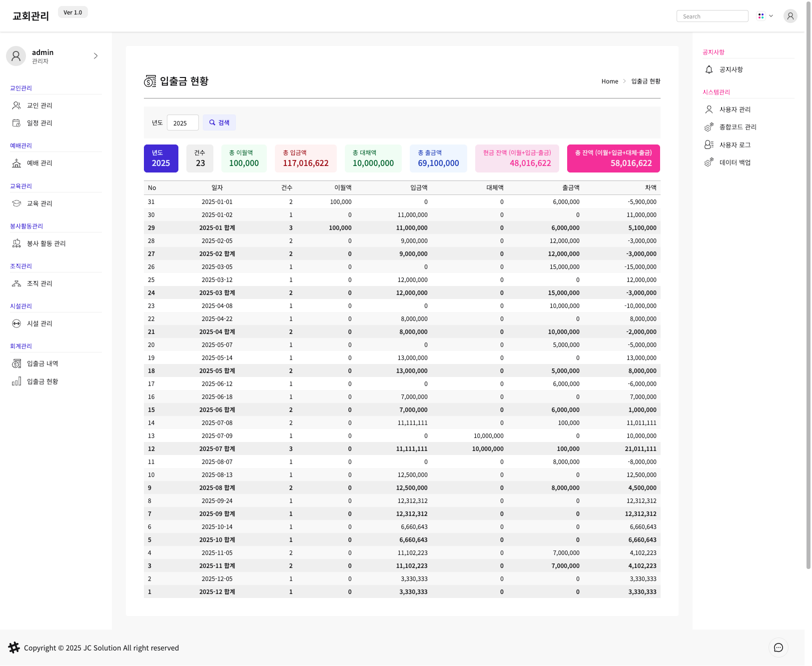Open 입출금 내역 menu item
Viewport: 812px width, 666px height.
tap(42, 363)
